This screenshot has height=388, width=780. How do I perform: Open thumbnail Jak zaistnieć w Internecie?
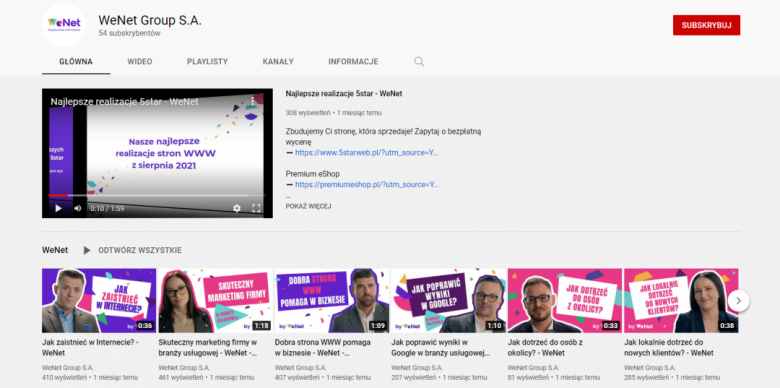99,300
